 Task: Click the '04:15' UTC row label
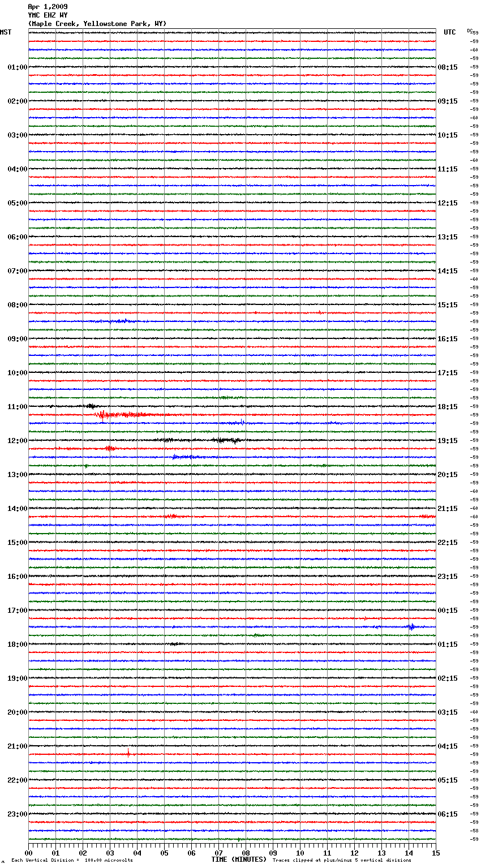[448, 746]
